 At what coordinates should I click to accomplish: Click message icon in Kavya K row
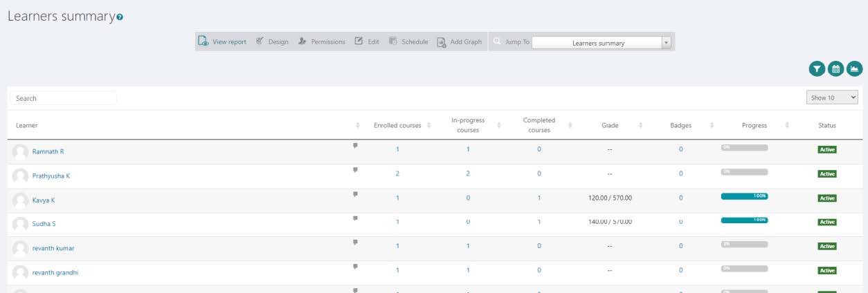(356, 194)
